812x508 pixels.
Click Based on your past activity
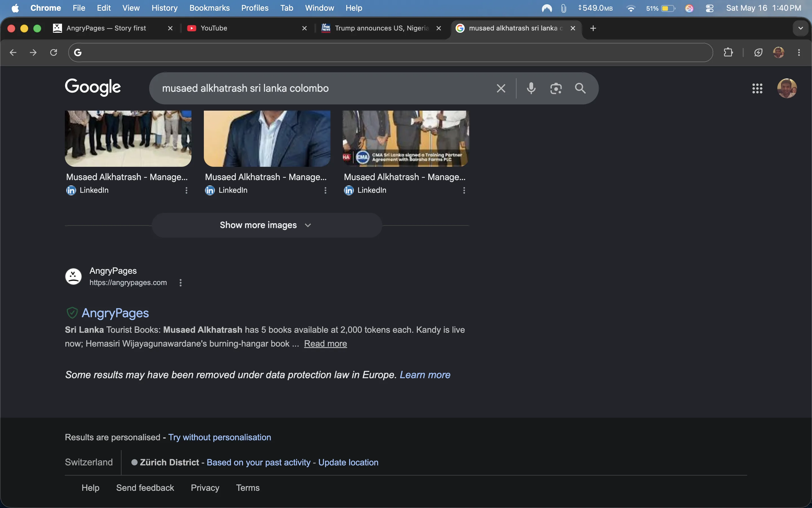point(258,463)
